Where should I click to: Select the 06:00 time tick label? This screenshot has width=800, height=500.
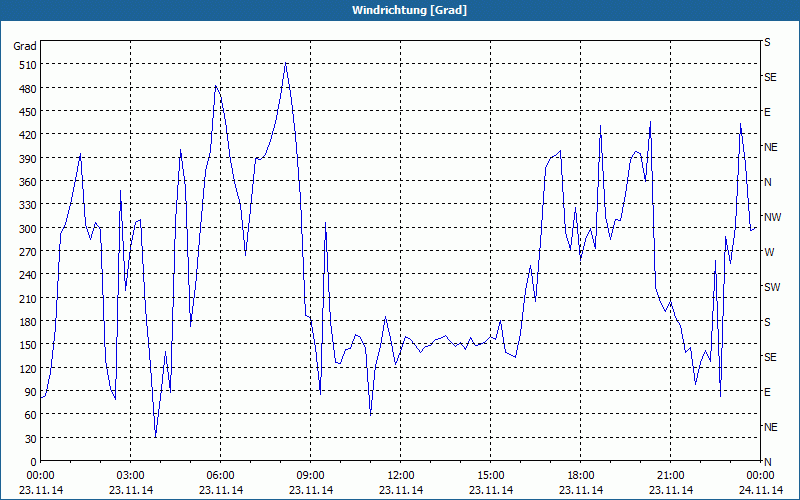[x=220, y=475]
